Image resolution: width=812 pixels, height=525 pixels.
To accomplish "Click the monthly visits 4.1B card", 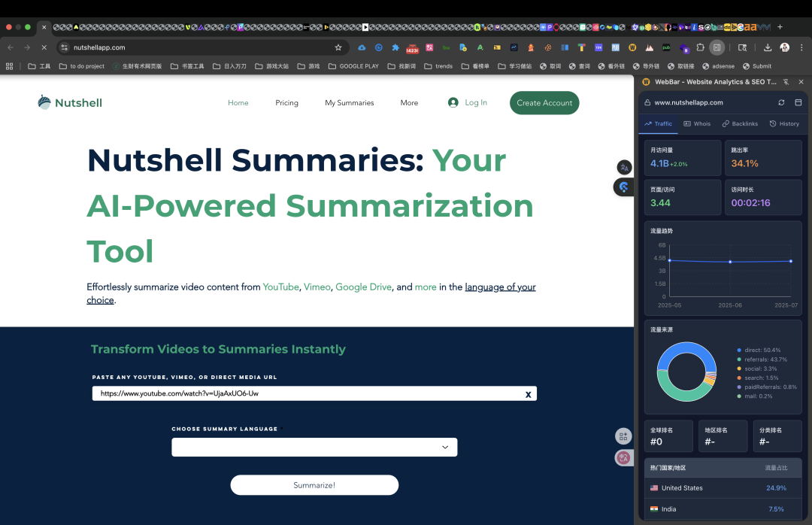I will coord(683,157).
